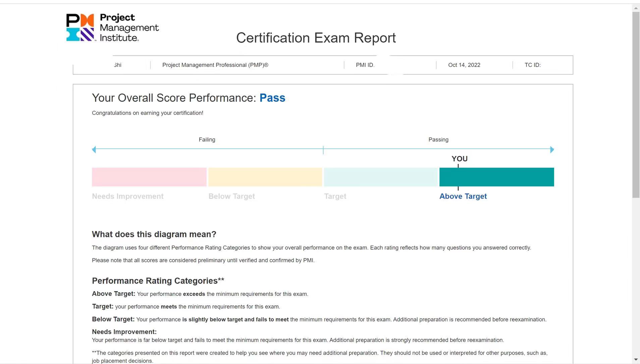
Task: Click the Certification Exam Report title
Action: [316, 38]
